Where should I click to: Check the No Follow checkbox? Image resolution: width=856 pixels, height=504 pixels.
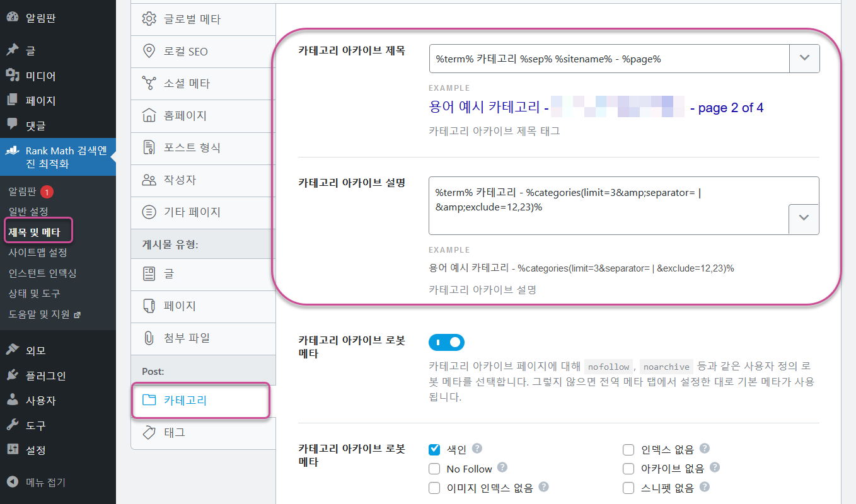[x=434, y=468]
